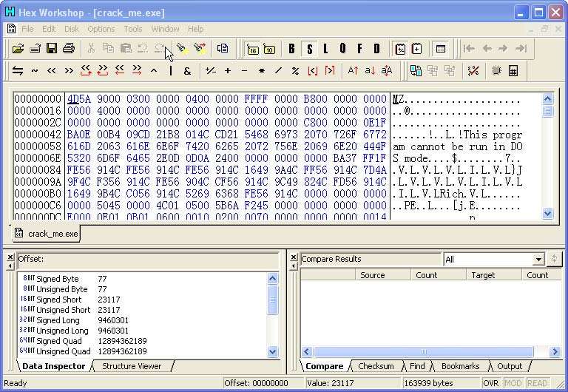Apply the binary OR (|) operation
The height and width of the screenshot is (392, 568).
pyautogui.click(x=171, y=71)
